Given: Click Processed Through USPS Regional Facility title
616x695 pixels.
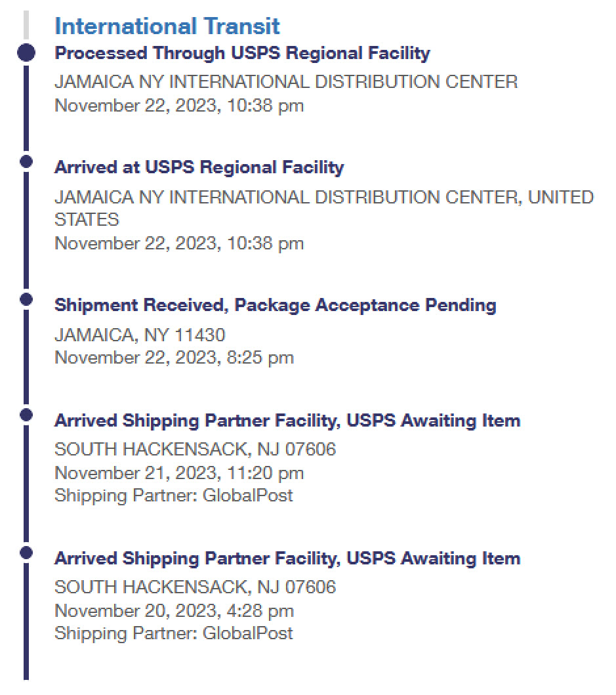Looking at the screenshot, I should tap(243, 53).
